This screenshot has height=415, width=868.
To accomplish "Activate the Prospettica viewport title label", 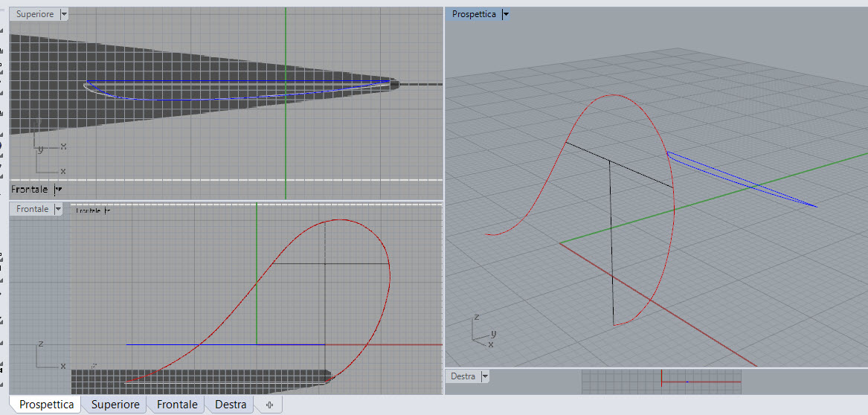I will pyautogui.click(x=474, y=14).
